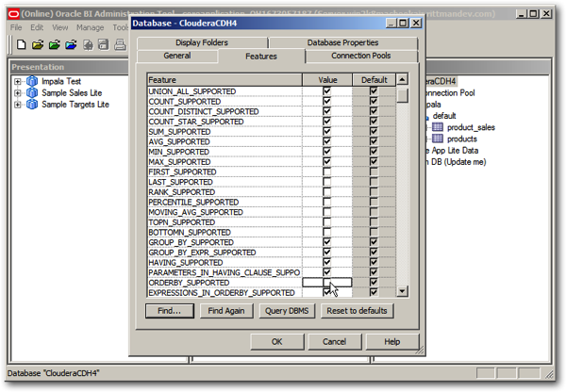This screenshot has width=566, height=392.
Task: Enable FIRST_SUPPORTED Value checkbox
Action: [327, 172]
